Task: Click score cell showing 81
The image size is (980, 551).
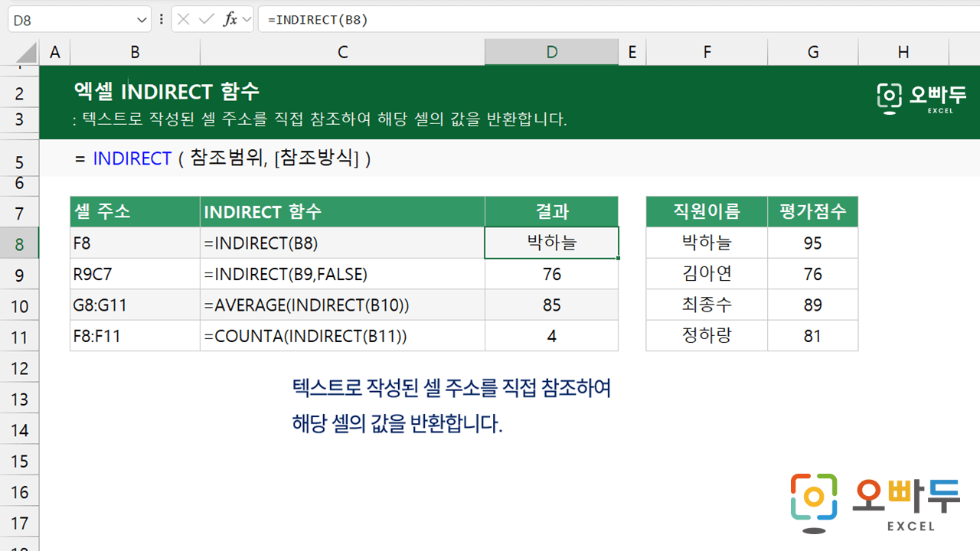Action: pyautogui.click(x=812, y=336)
